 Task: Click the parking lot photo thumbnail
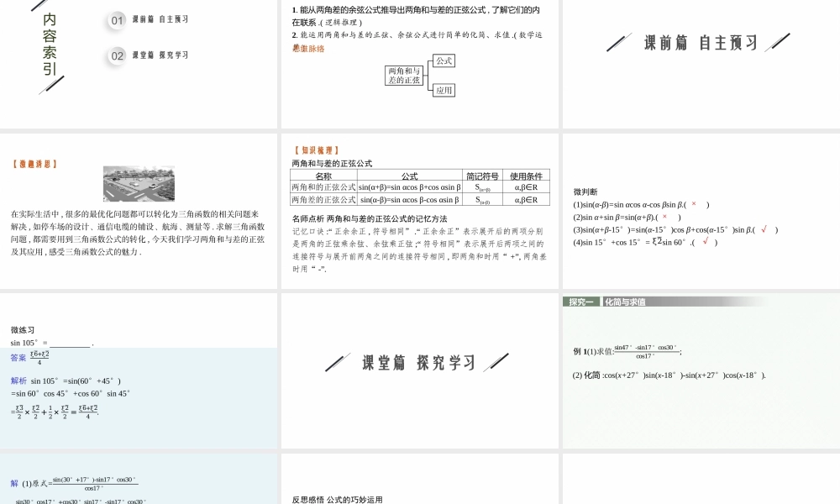[x=138, y=183]
